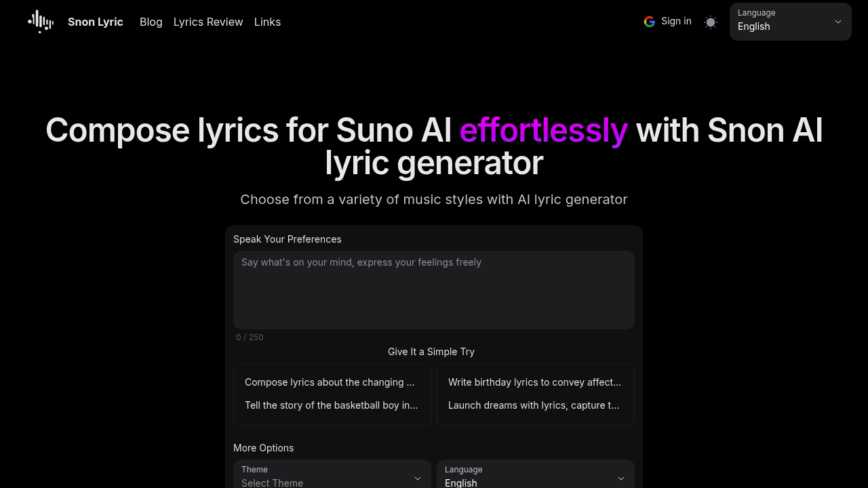This screenshot has width=868, height=488.
Task: Click the Snon Lyric waveform logo icon
Action: click(x=40, y=21)
